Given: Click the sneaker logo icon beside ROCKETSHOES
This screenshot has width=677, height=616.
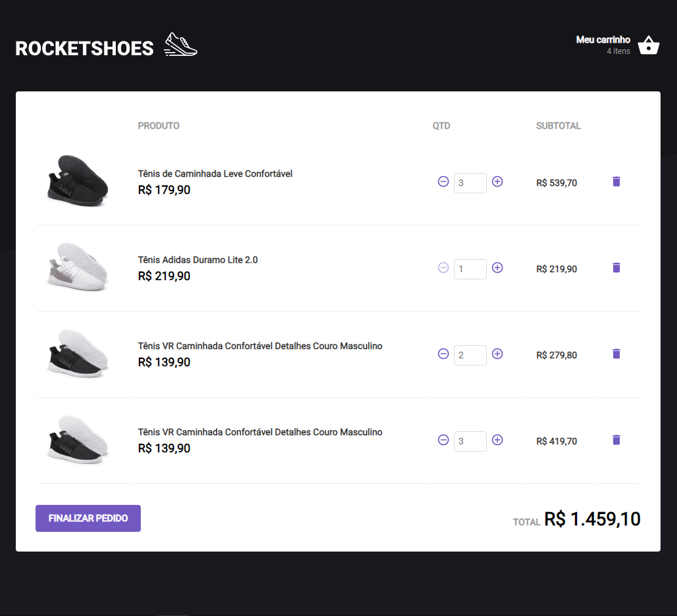Looking at the screenshot, I should click(180, 45).
